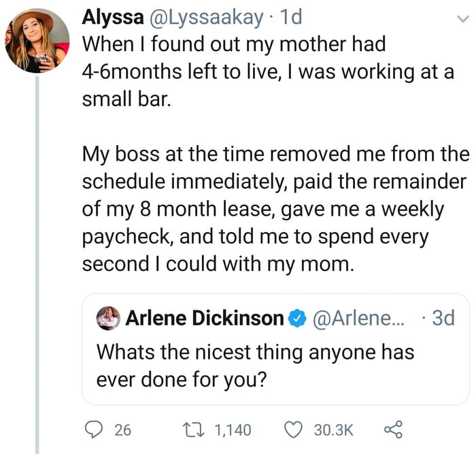
Task: Open quoted tweet about nicest thing
Action: coord(255,366)
